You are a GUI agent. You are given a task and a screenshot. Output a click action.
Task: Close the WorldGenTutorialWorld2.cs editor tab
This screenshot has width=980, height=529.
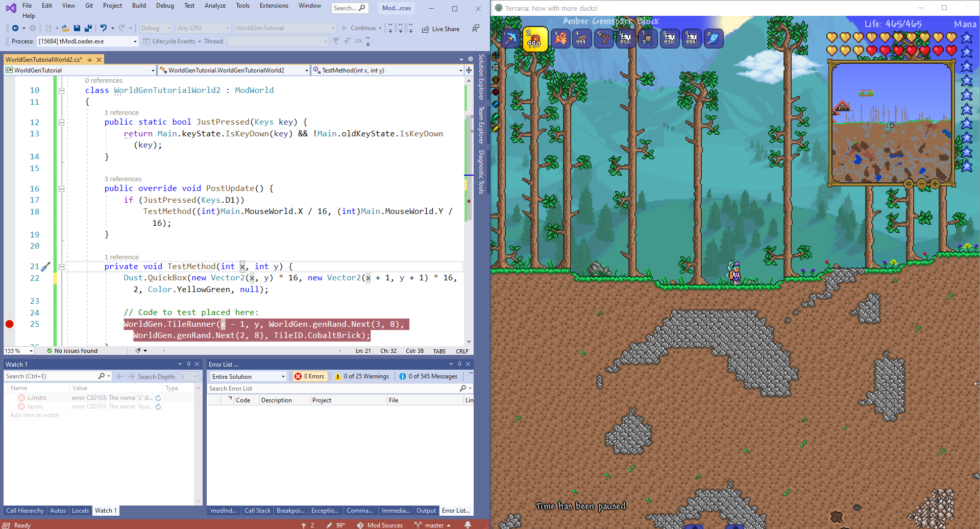click(99, 60)
